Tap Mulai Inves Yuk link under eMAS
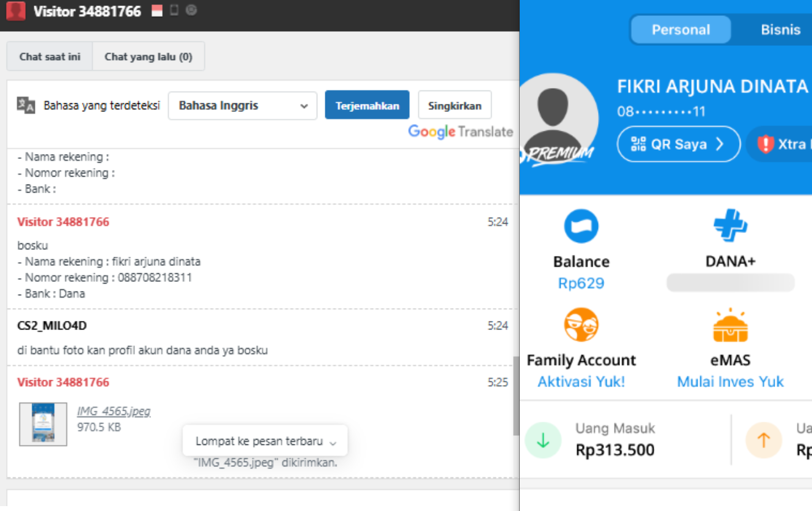812x511 pixels. (731, 382)
